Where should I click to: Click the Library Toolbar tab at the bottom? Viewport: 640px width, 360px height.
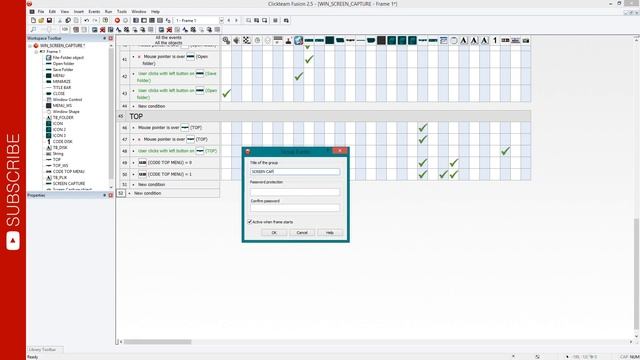pos(45,350)
